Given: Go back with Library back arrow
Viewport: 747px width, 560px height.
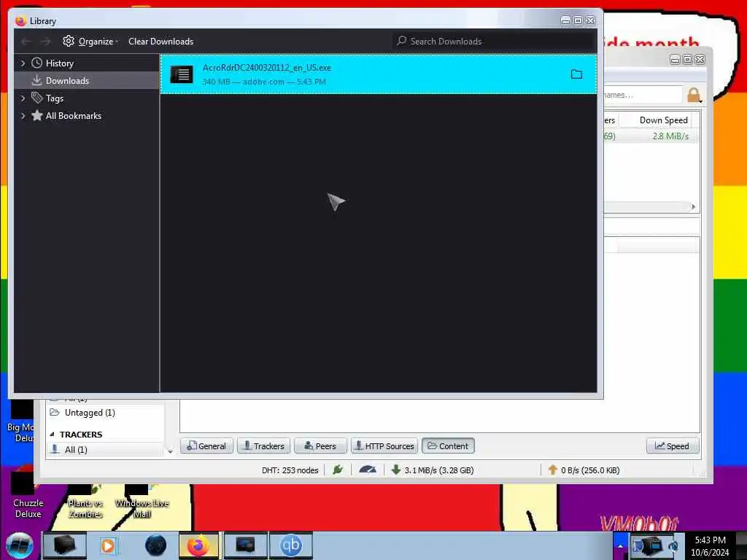Looking at the screenshot, I should [x=26, y=42].
